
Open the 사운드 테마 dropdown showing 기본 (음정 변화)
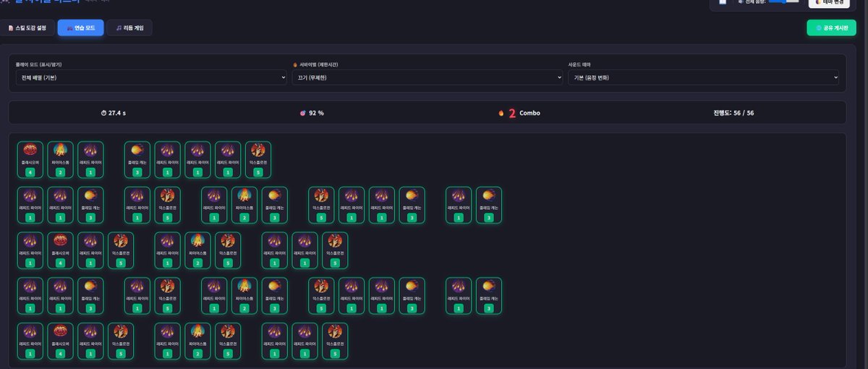click(703, 77)
